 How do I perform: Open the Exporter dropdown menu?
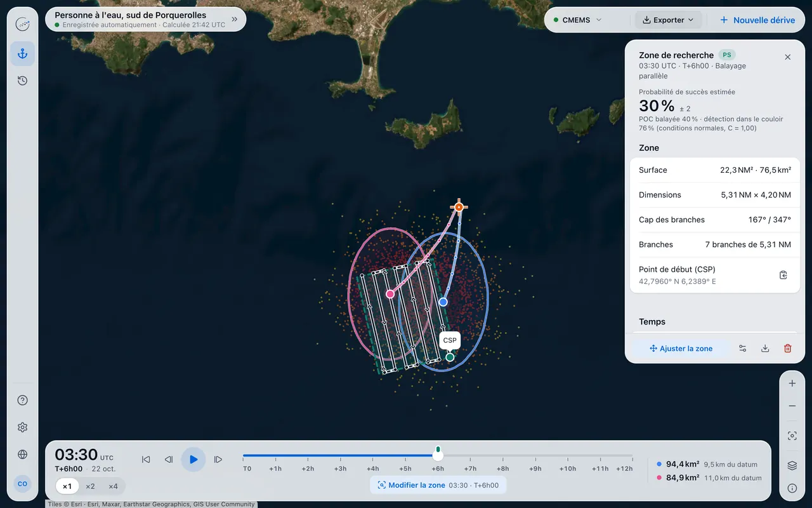(669, 20)
